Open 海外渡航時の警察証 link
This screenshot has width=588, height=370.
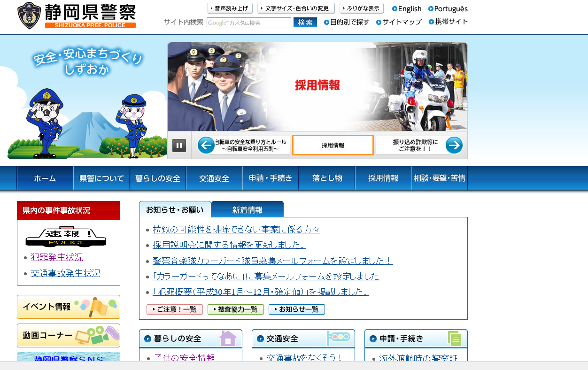[x=418, y=358]
